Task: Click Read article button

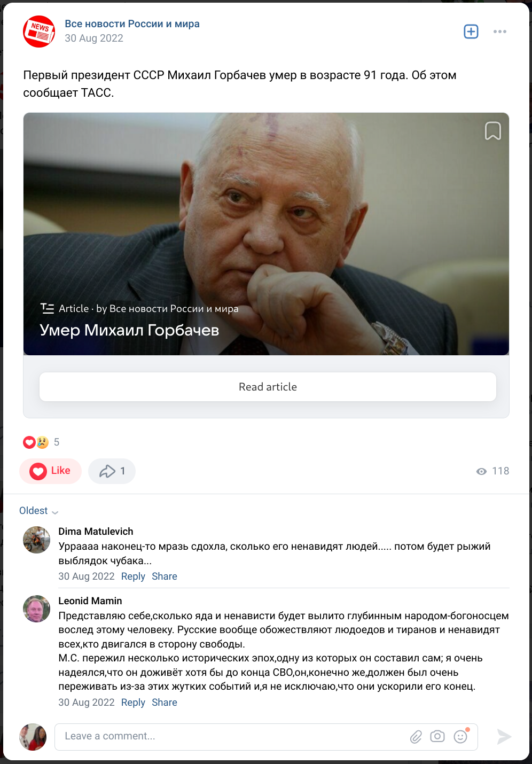Action: click(268, 387)
